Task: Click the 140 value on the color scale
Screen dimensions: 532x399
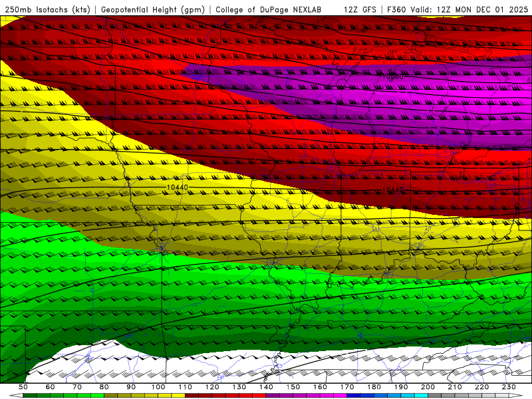Action: [267, 387]
